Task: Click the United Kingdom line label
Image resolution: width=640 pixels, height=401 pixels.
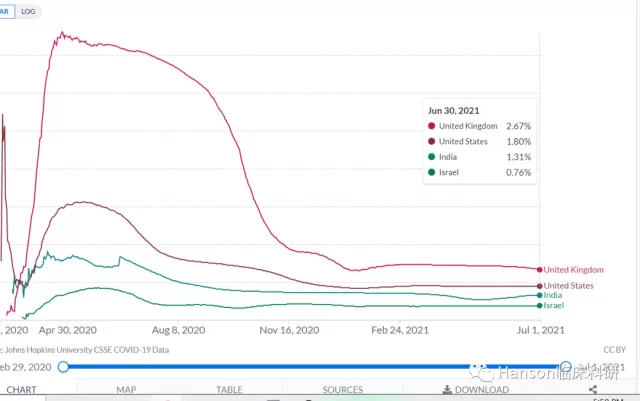Action: click(573, 270)
